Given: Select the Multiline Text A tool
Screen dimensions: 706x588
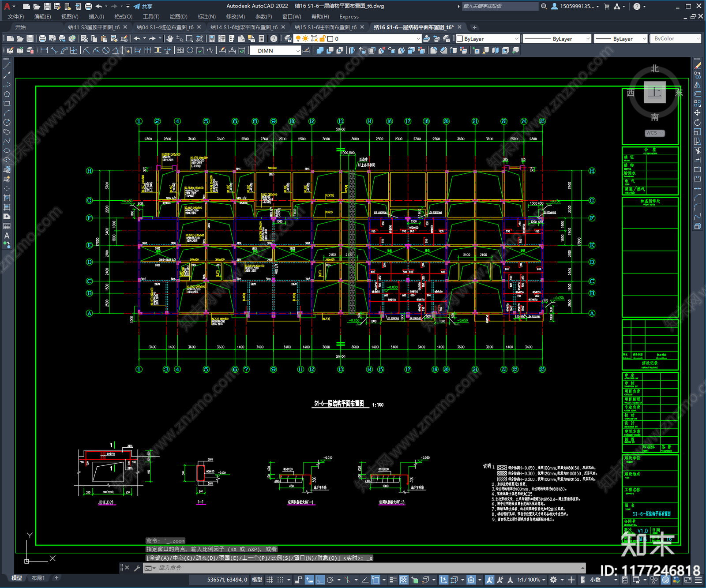Looking at the screenshot, I should [7, 236].
